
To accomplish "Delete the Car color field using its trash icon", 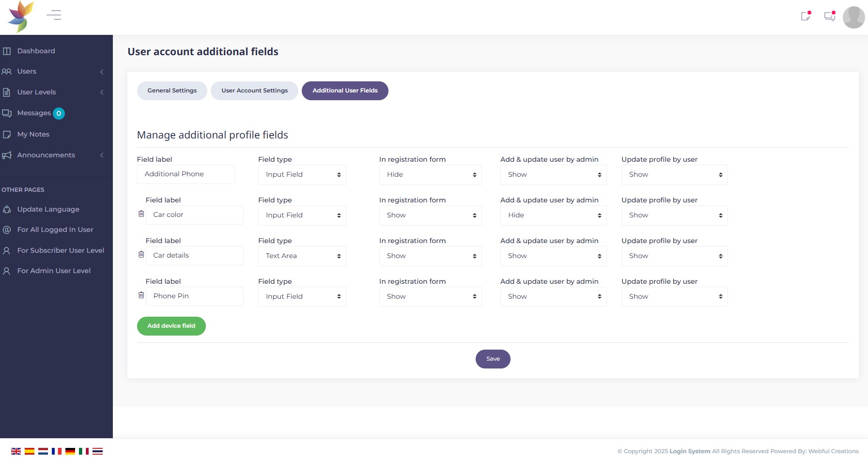I will coord(141,214).
